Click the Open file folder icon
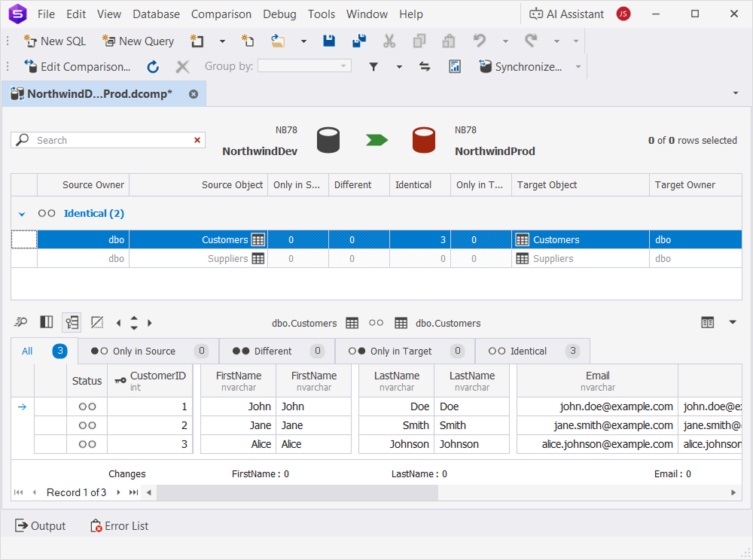 pyautogui.click(x=279, y=41)
